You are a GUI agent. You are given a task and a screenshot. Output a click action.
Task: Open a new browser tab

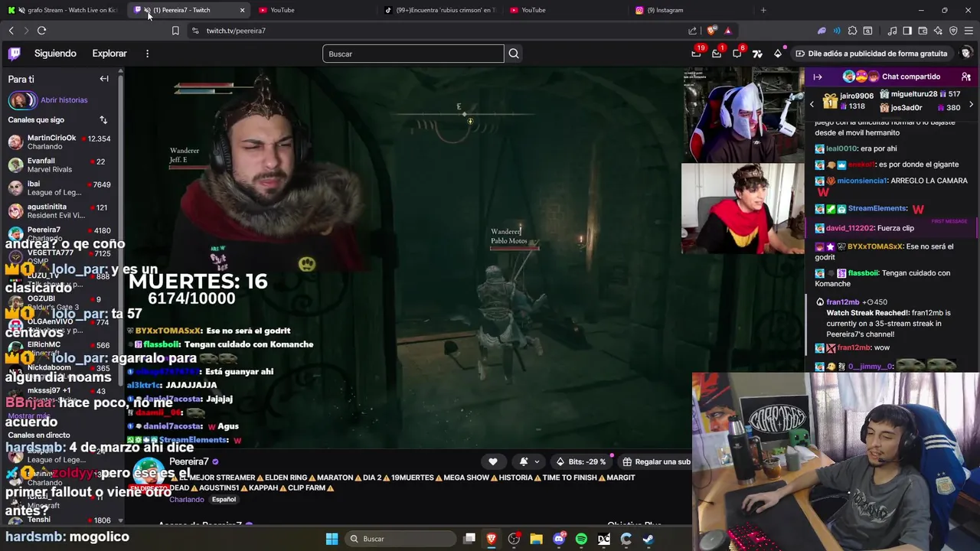pos(763,10)
